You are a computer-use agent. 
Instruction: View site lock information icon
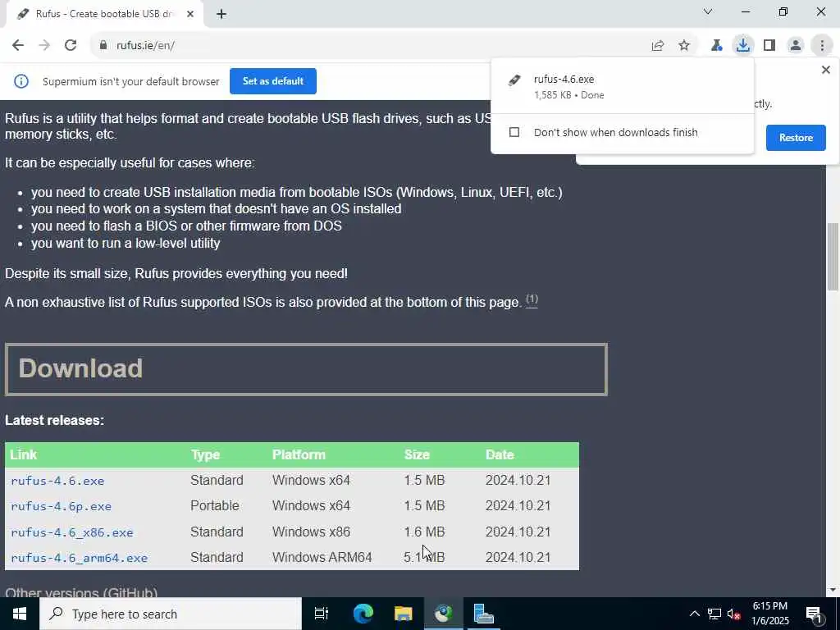click(x=103, y=46)
